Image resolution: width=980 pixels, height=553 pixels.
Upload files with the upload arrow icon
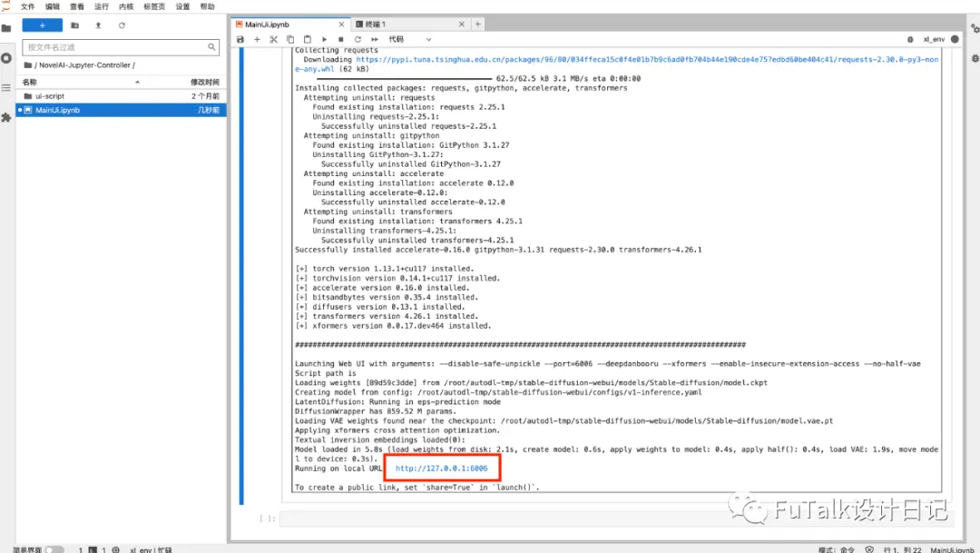click(98, 25)
